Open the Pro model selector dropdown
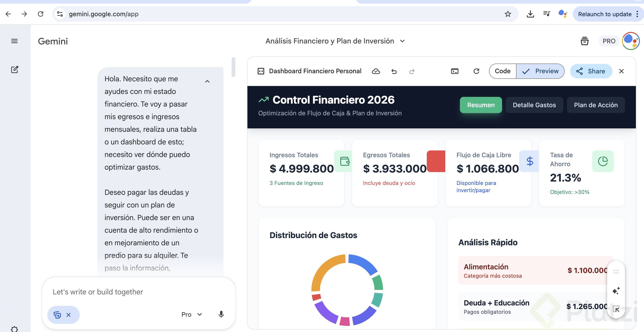 click(x=192, y=314)
